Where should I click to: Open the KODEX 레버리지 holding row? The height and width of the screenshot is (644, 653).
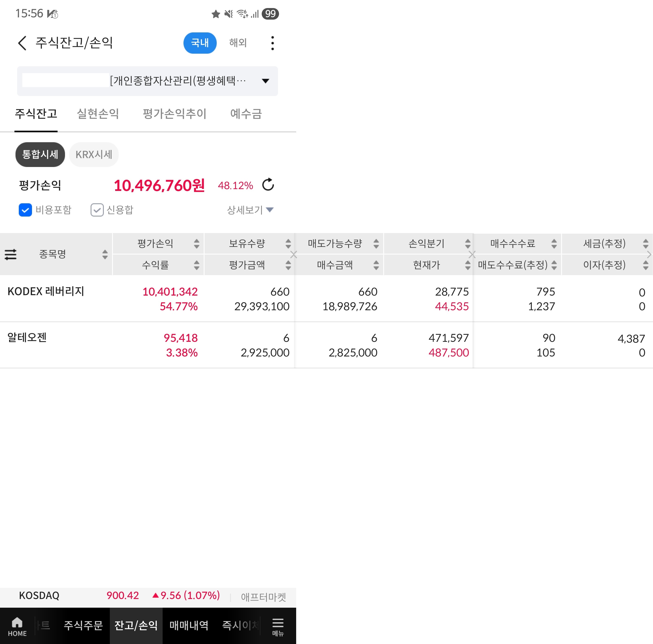click(46, 291)
